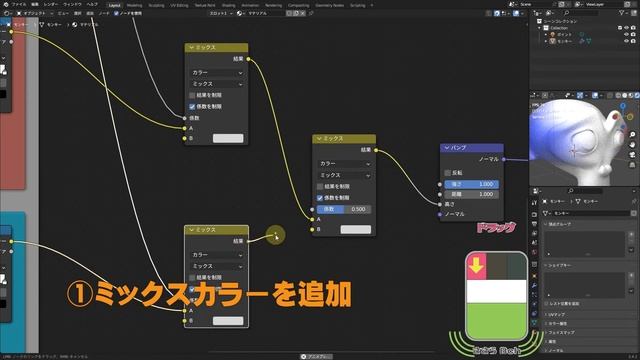
Task: Select the viewport pan hand icon
Action: coord(632,144)
